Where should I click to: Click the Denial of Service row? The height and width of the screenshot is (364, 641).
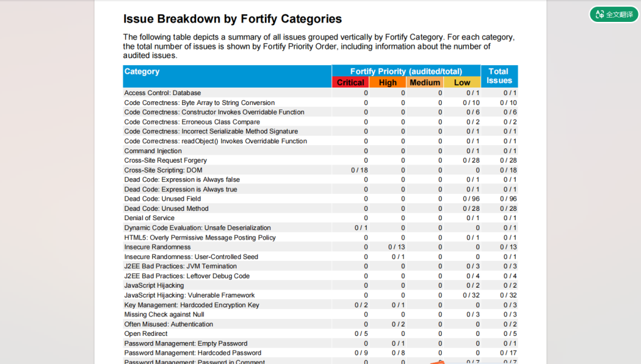pos(149,218)
